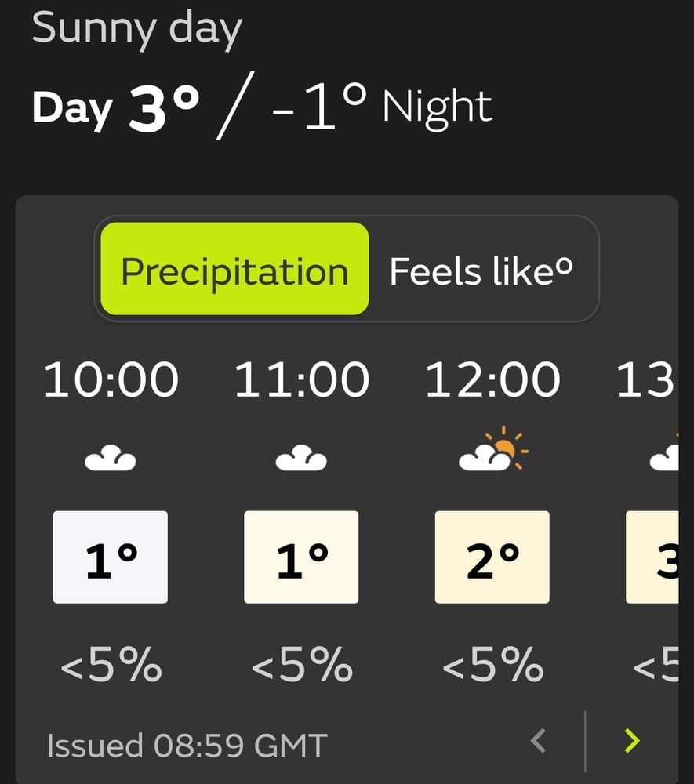The height and width of the screenshot is (784, 694).
Task: Tap the <5% precipitation under 10:00
Action: (111, 664)
